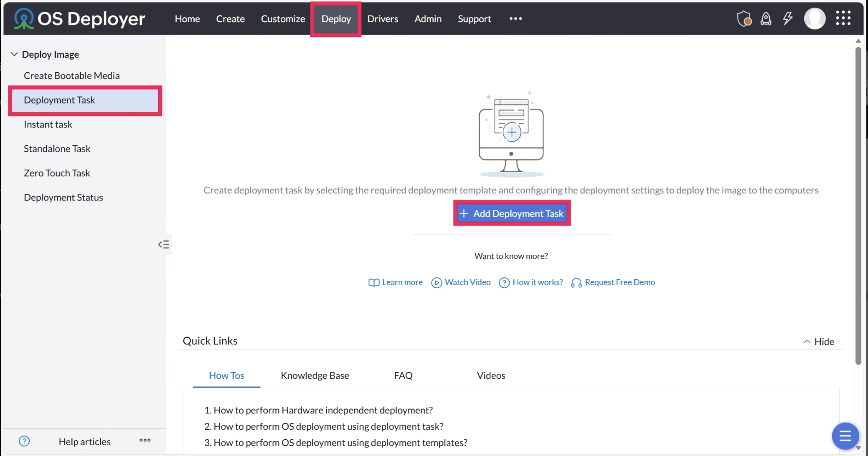This screenshot has height=456, width=868.
Task: Click the play icon beside Watch Video
Action: click(437, 283)
